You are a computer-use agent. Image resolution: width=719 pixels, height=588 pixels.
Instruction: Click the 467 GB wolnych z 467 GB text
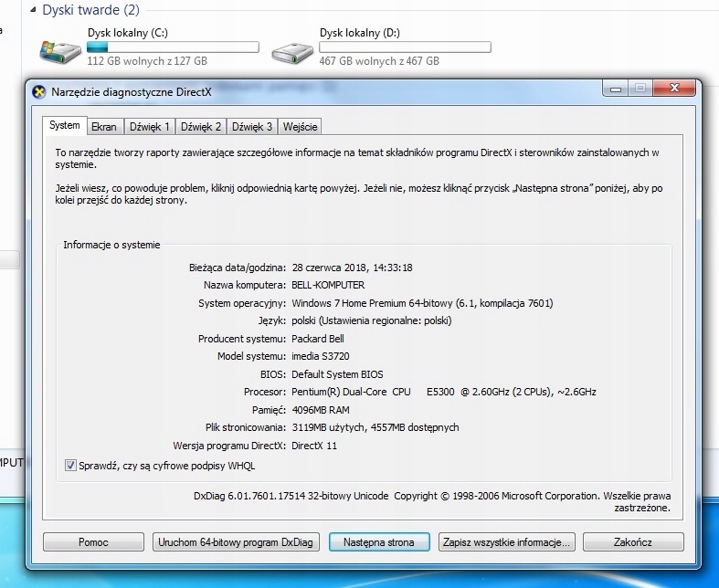coord(379,61)
